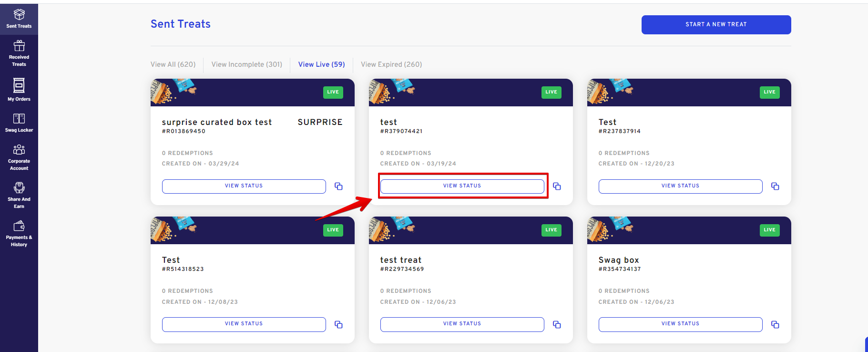The image size is (868, 352).
Task: Go to Received Treats sidebar icon
Action: (19, 53)
